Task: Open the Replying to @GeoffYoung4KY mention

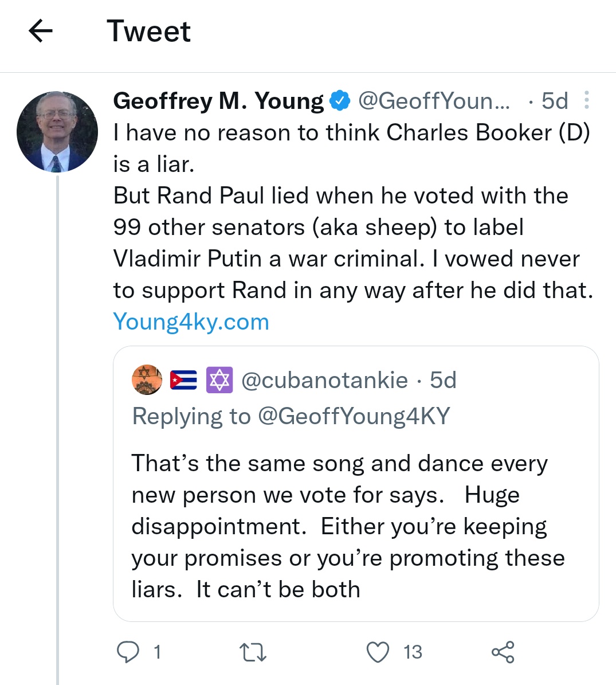Action: click(x=291, y=416)
